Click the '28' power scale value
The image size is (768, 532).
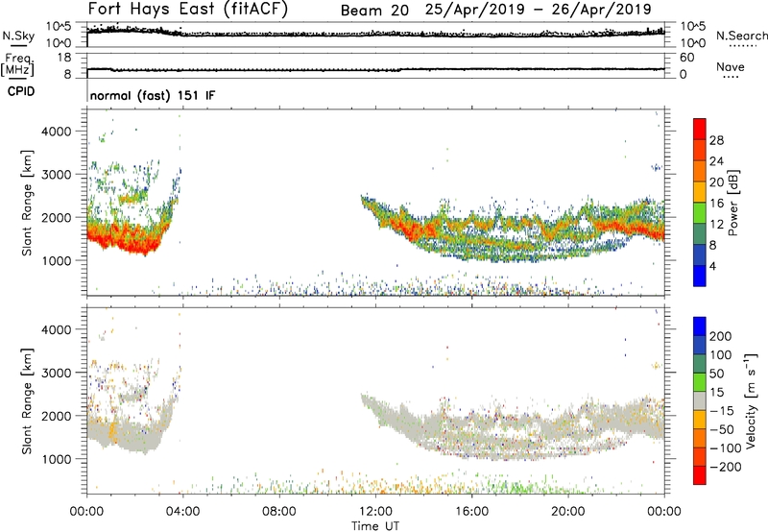point(716,140)
